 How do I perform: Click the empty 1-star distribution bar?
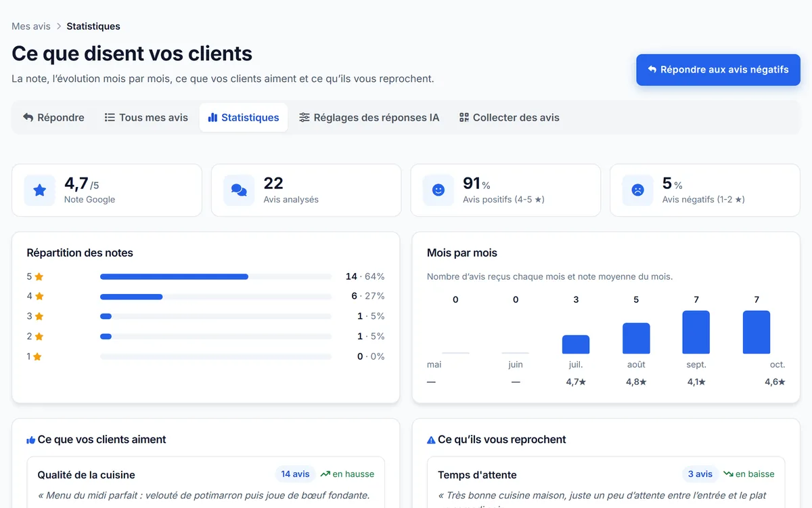(216, 356)
